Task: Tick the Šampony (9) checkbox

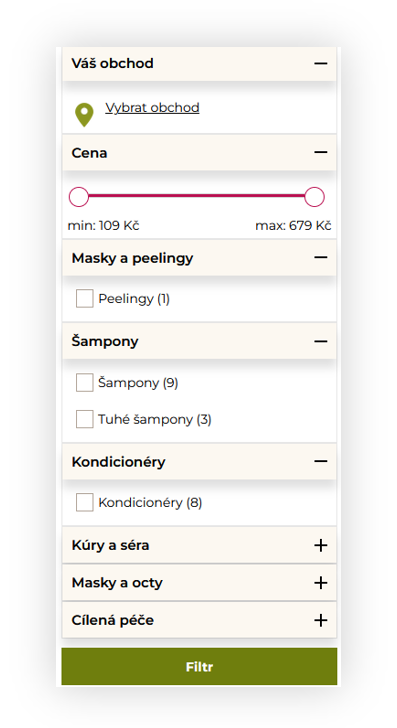Action: (x=85, y=383)
